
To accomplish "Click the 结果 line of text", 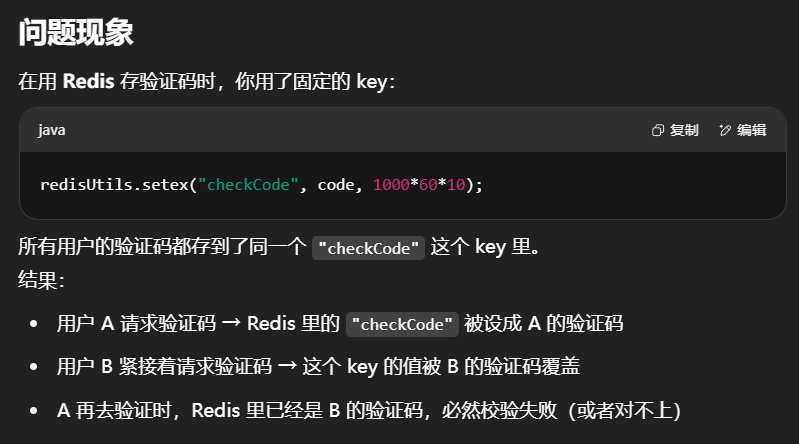I will [x=40, y=281].
